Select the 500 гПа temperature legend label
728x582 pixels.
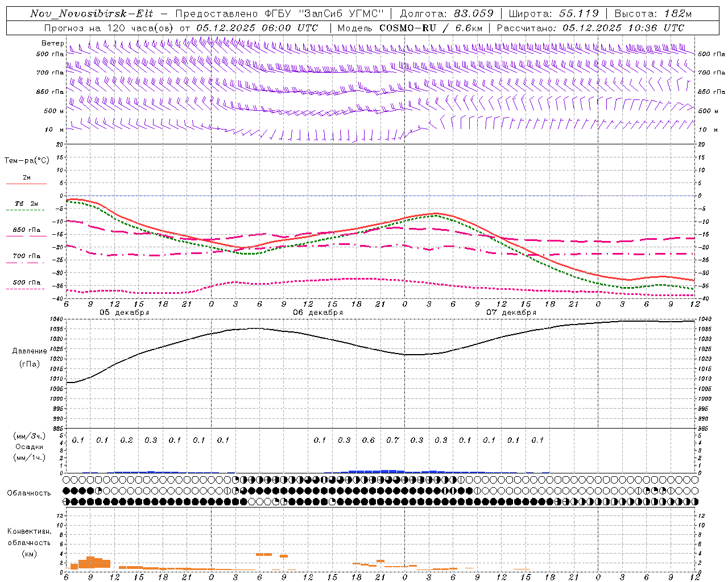[x=27, y=282]
